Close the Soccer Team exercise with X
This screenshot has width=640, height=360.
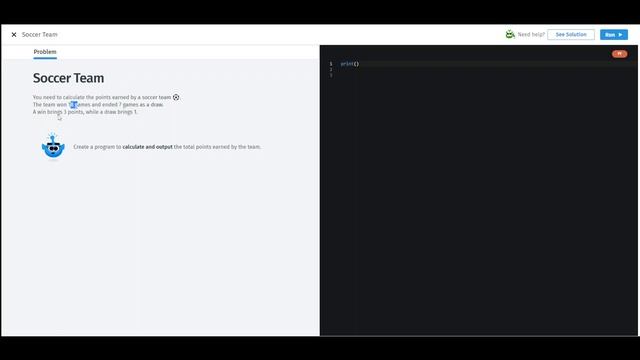[x=14, y=35]
